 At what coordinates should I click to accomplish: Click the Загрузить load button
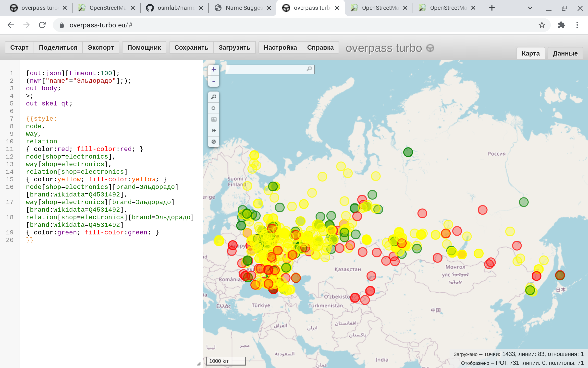click(x=234, y=47)
